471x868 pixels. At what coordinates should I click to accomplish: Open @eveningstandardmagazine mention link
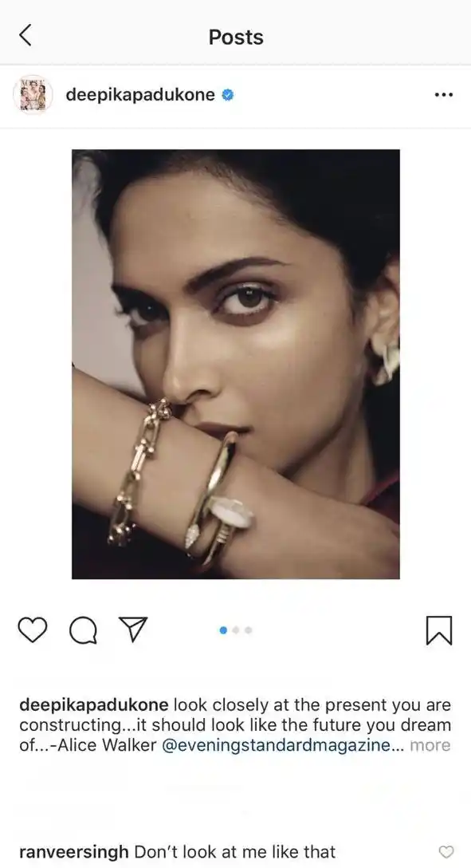click(276, 745)
